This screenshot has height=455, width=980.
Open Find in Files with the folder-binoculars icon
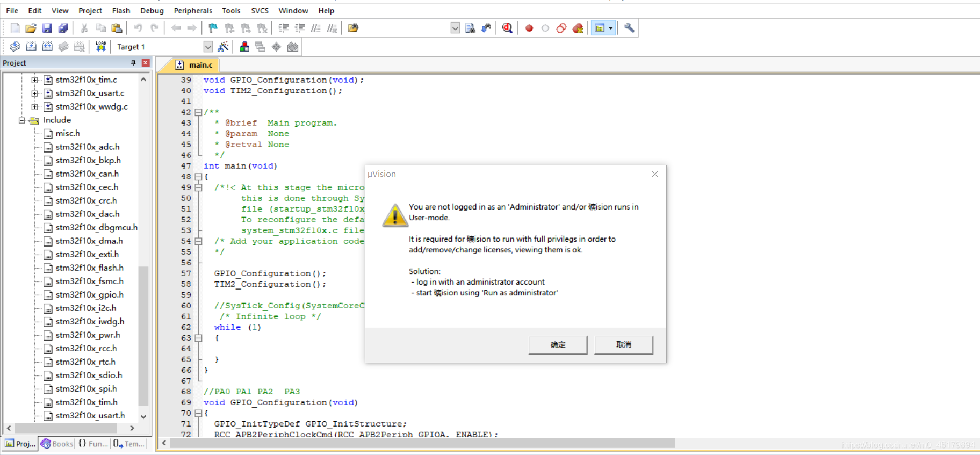coord(353,28)
